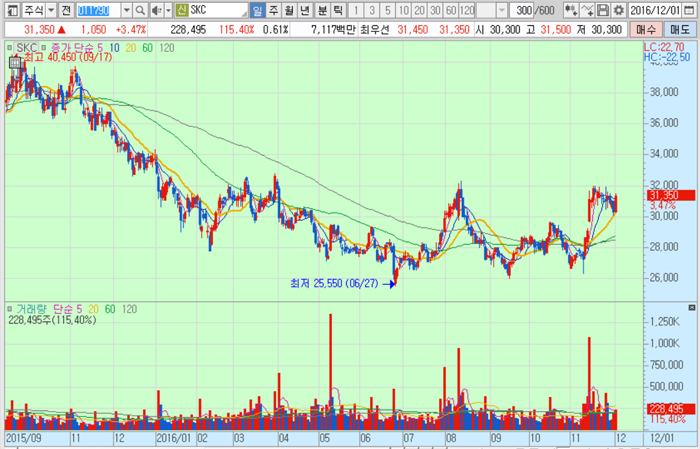
Task: Select the minute (분) chart tab
Action: [x=322, y=9]
